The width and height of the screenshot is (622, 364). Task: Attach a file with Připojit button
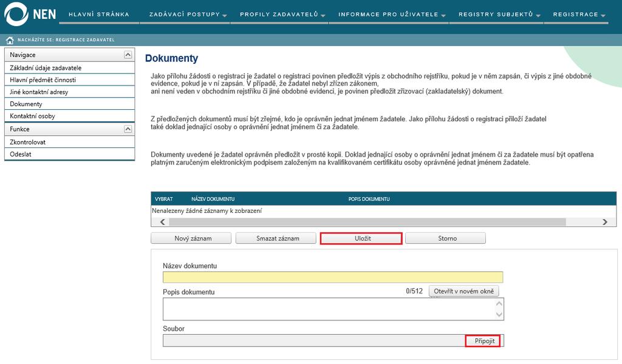coord(483,340)
